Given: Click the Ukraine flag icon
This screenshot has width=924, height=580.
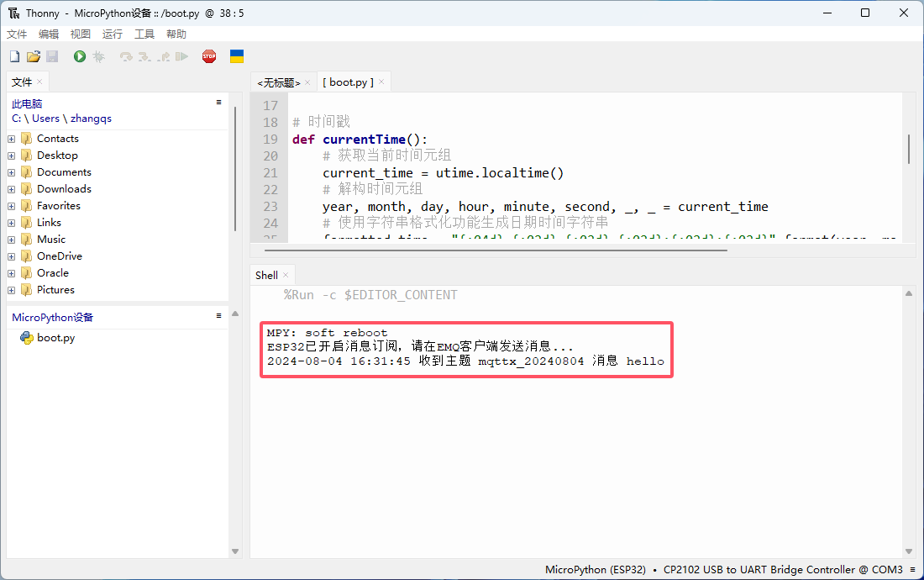Looking at the screenshot, I should point(237,56).
